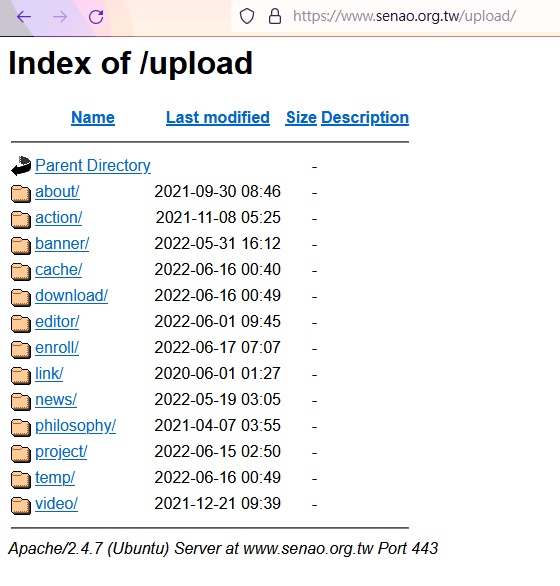Reload the page with refresh icon
This screenshot has width=560, height=586.
click(96, 17)
